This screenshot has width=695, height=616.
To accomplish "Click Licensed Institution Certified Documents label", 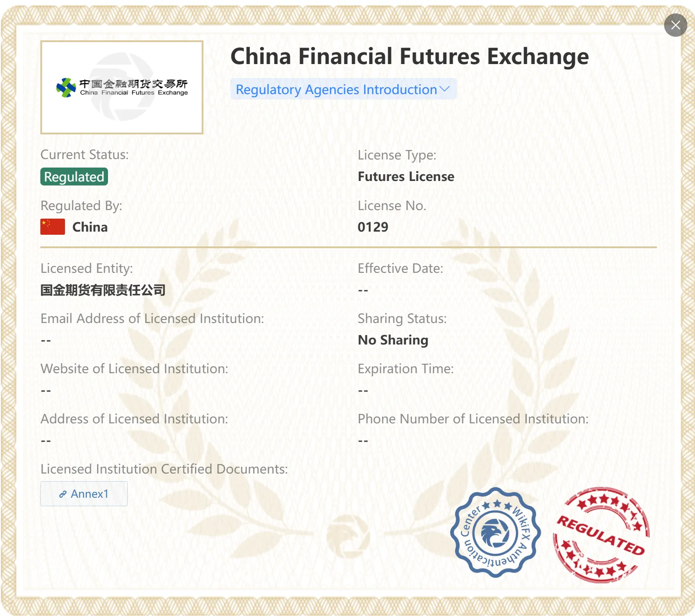I will (x=164, y=469).
